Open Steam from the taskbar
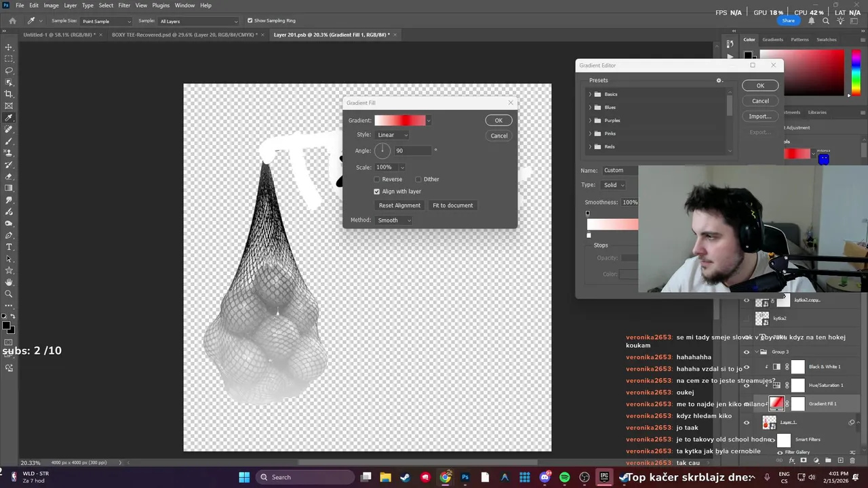 point(406,477)
